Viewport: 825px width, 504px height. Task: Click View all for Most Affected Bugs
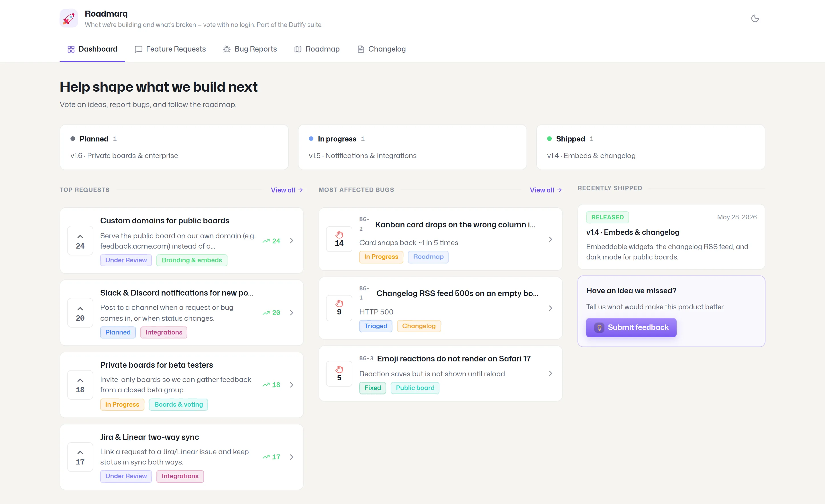pyautogui.click(x=546, y=190)
